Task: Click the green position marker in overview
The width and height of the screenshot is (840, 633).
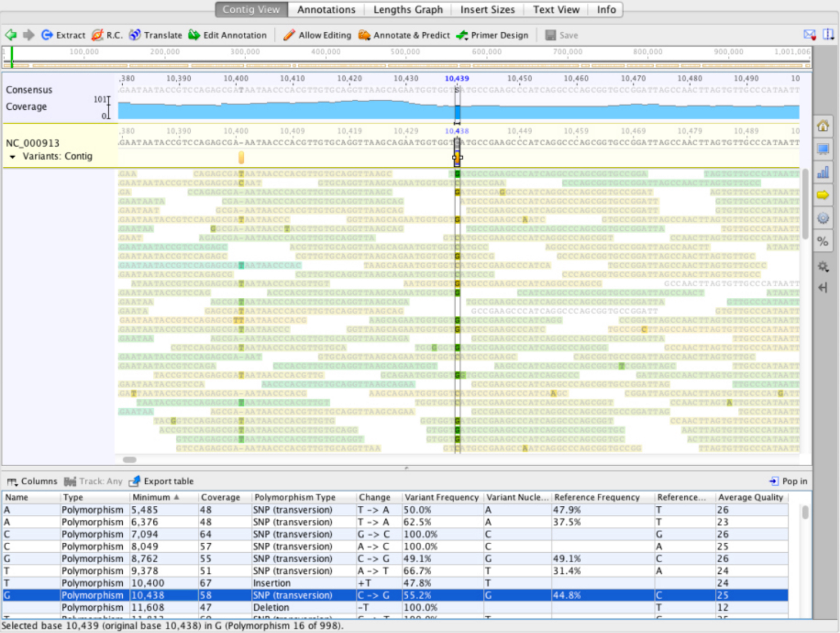Action: 12,57
